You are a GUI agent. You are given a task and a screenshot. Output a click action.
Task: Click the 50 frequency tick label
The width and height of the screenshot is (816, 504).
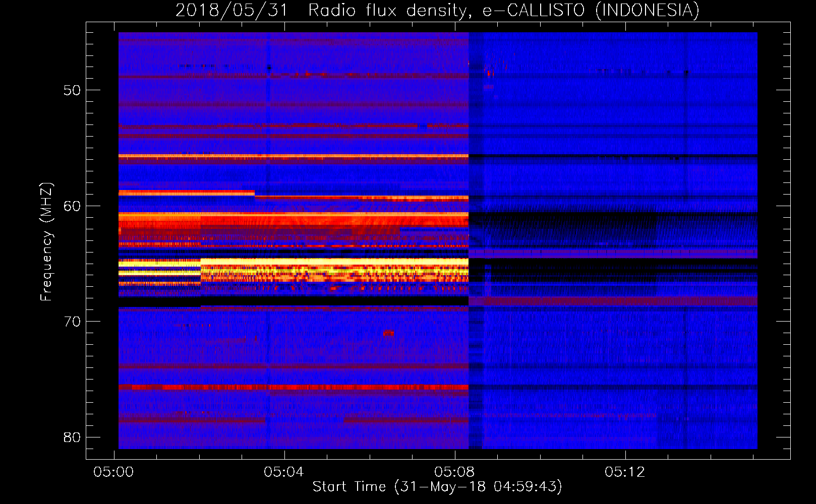pos(72,90)
